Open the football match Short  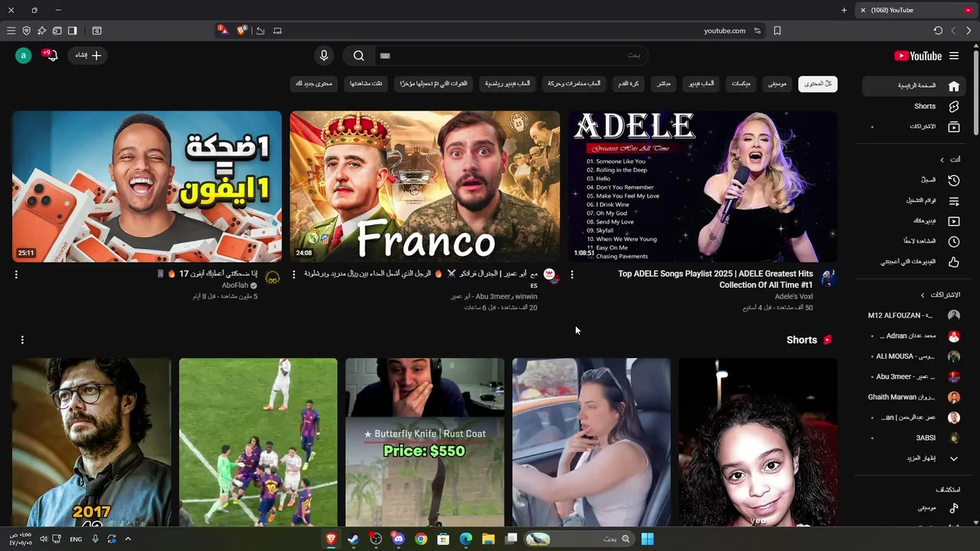258,442
